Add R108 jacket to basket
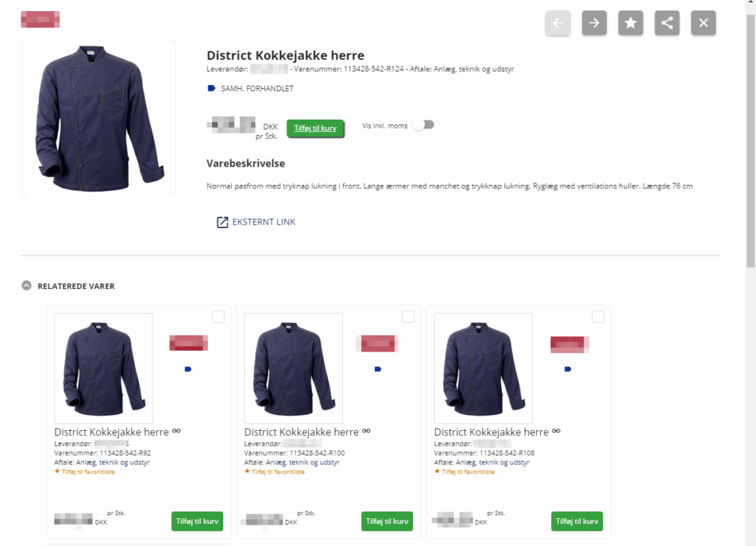The image size is (756, 546). [577, 522]
